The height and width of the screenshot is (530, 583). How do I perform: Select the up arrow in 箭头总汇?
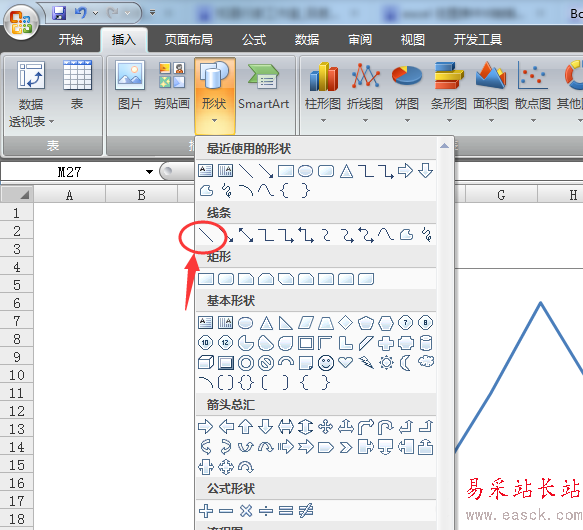[246, 427]
